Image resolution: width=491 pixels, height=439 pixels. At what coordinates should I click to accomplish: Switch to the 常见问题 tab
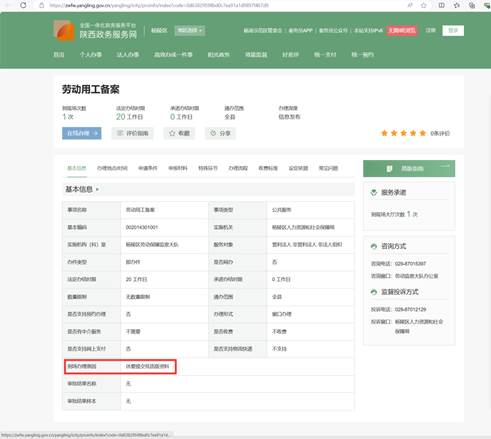tap(328, 168)
